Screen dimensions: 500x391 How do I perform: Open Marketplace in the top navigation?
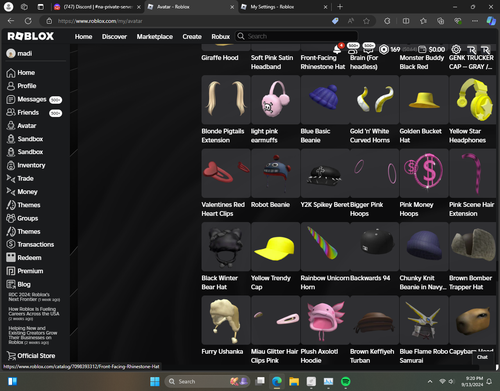pyautogui.click(x=155, y=36)
